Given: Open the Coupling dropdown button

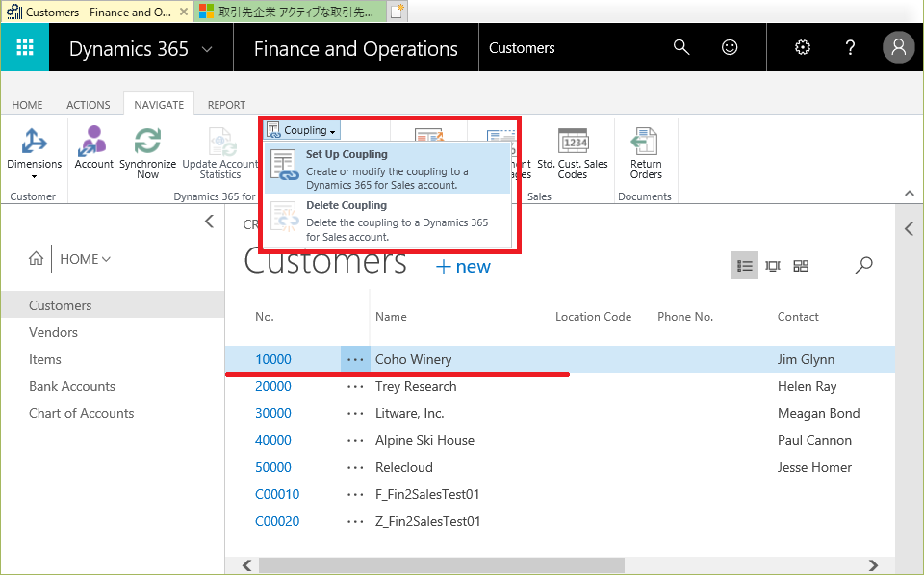Looking at the screenshot, I should click(x=301, y=130).
